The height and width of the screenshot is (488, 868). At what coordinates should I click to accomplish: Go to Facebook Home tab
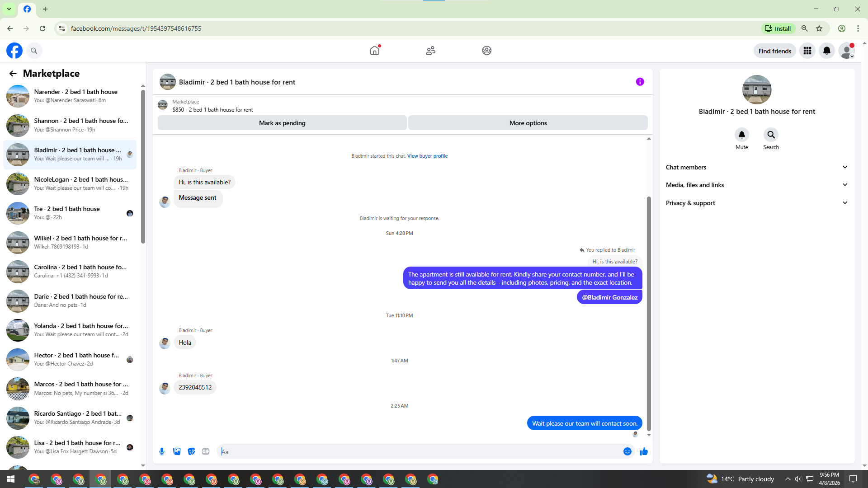(374, 51)
